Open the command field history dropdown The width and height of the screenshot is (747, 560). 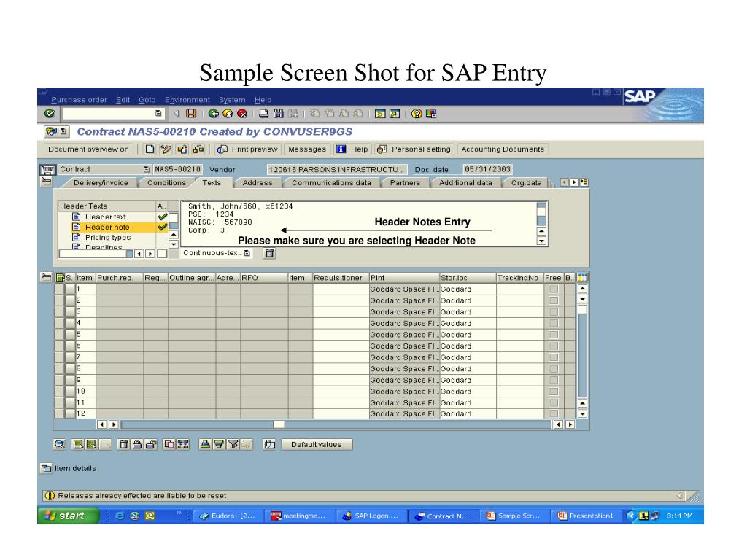click(x=158, y=113)
